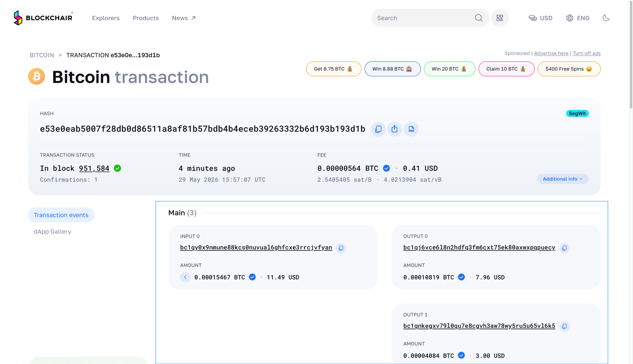Click the fee verified badge icon
633x364 pixels.
click(x=387, y=168)
